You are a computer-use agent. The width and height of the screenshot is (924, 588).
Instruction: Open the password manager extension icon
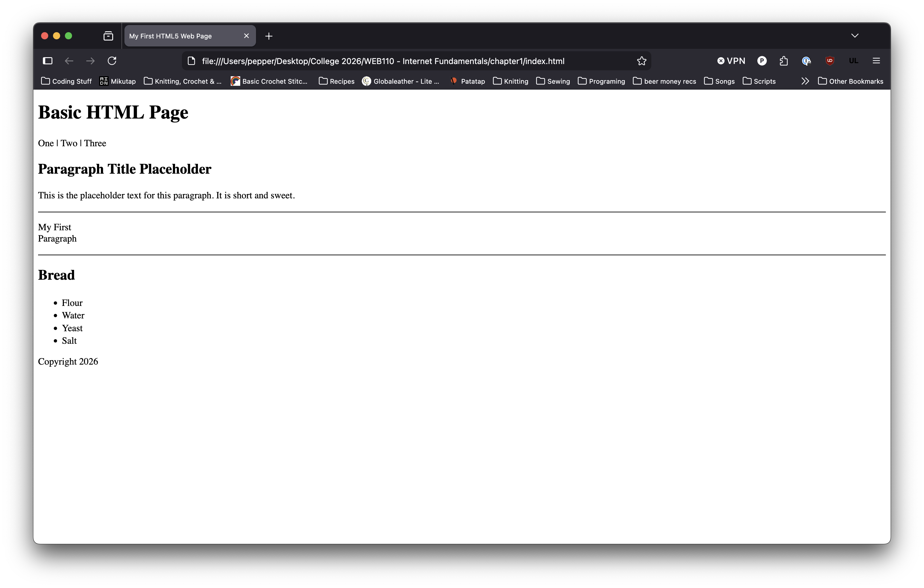(x=806, y=61)
